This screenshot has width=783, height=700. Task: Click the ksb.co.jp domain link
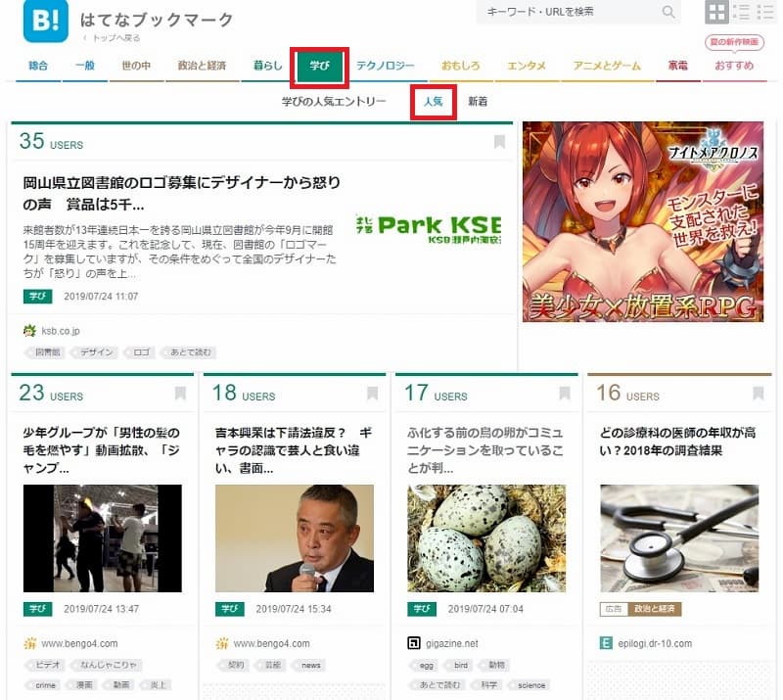point(61,331)
